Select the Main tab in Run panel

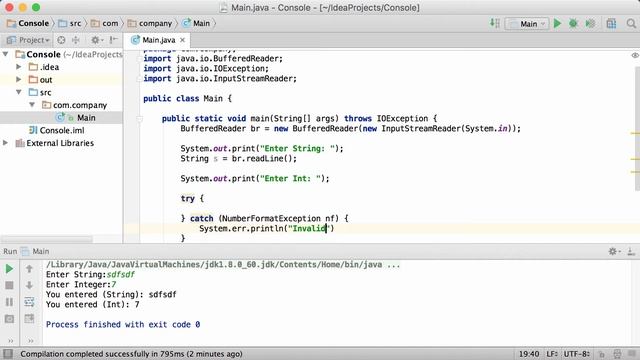[35, 251]
